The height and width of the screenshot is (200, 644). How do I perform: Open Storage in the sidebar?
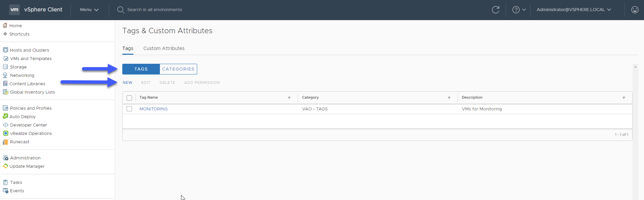18,67
